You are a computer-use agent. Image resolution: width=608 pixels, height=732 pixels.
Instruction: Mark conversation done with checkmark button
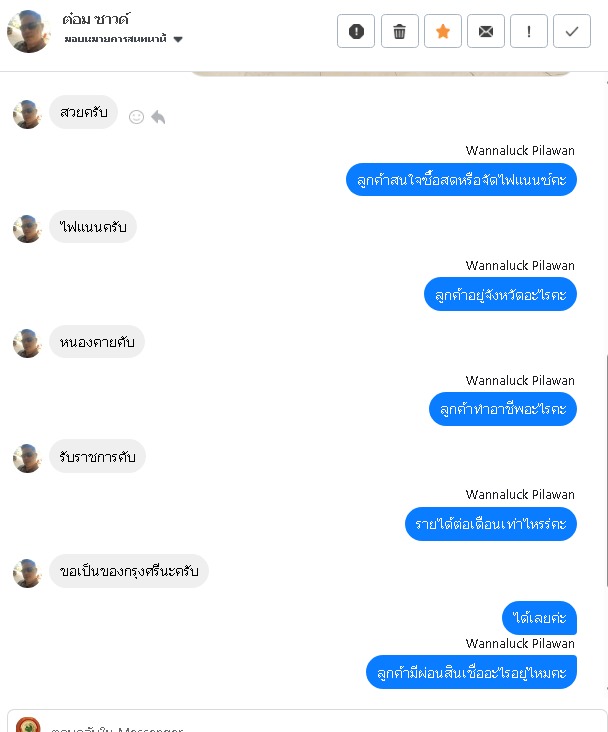(572, 31)
